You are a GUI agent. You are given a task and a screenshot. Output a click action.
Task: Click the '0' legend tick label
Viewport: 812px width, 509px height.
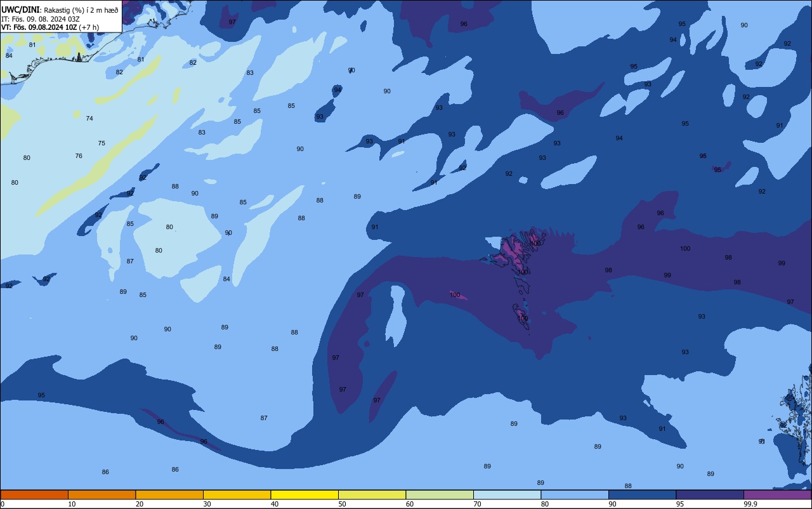3,504
